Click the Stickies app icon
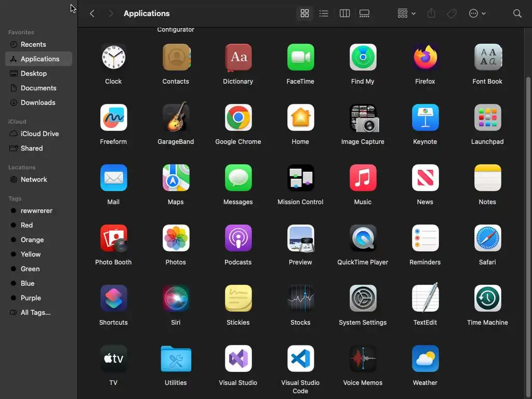 pos(238,298)
